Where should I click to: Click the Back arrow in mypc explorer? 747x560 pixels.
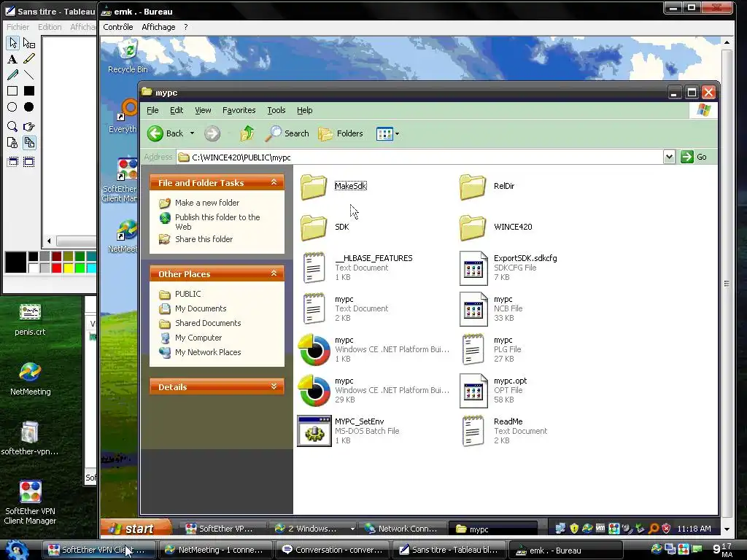166,133
